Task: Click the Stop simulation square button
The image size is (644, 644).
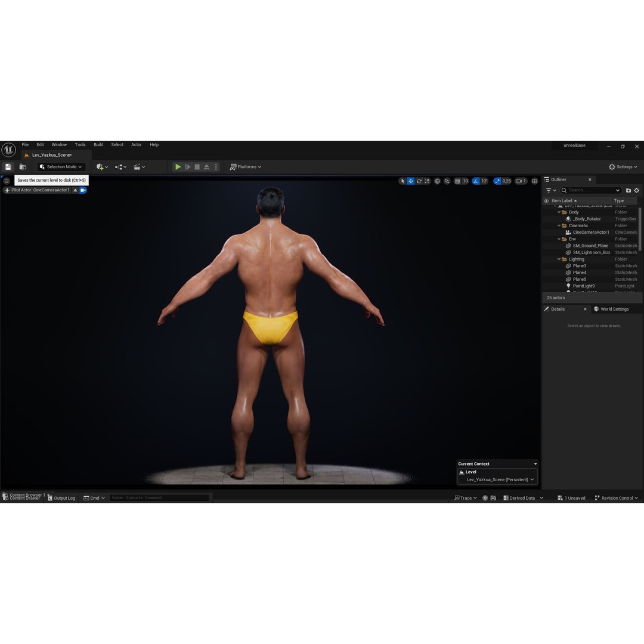Action: (197, 167)
